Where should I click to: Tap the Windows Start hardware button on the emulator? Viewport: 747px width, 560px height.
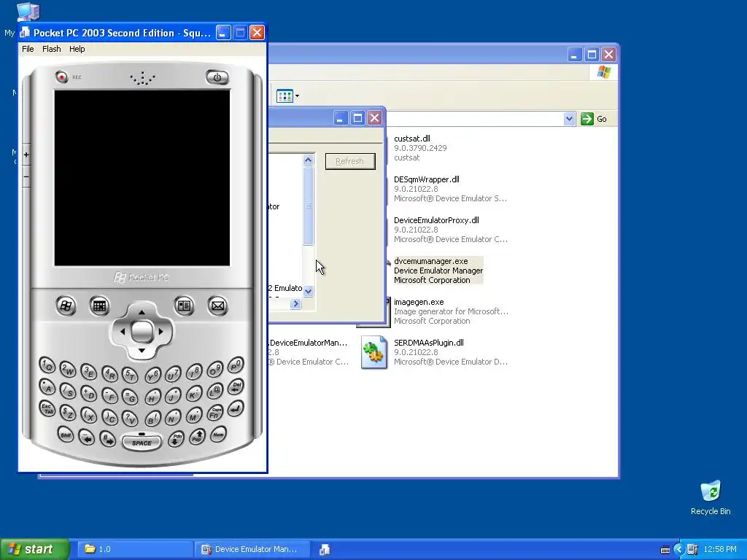(x=66, y=306)
